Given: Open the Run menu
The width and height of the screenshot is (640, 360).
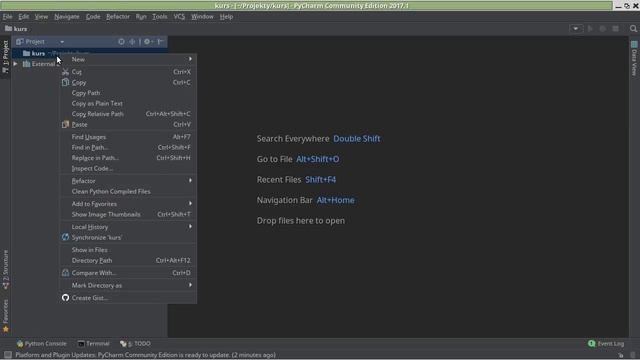Looking at the screenshot, I should click(x=141, y=17).
